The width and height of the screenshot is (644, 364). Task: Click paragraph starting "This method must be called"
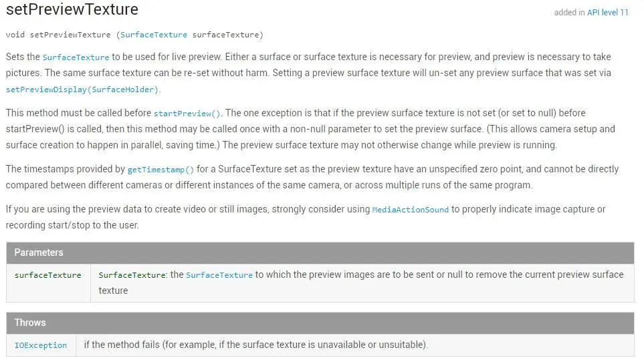click(x=310, y=129)
